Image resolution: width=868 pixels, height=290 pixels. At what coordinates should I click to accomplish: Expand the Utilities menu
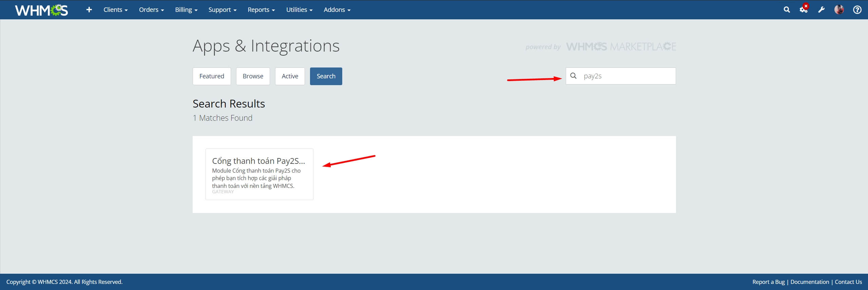[299, 10]
